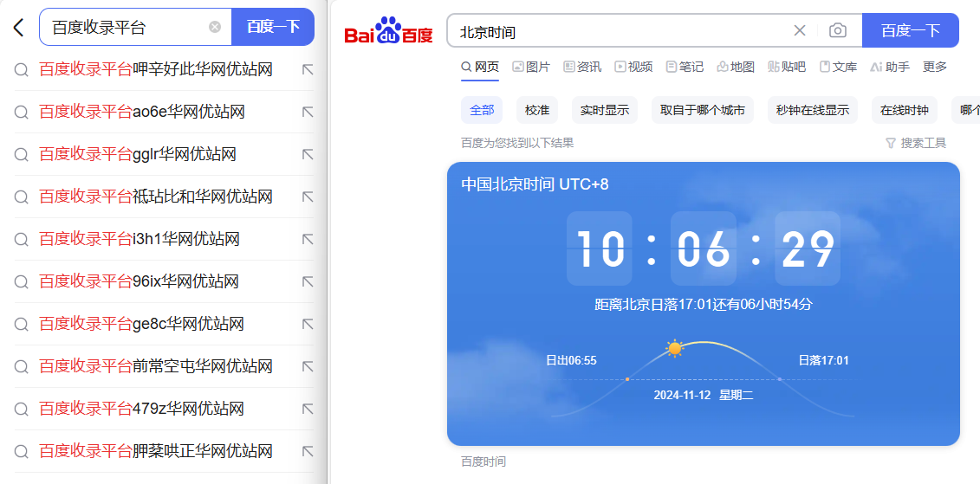980x484 pixels.
Task: Clear the 百度收录平台 search text
Action: pyautogui.click(x=215, y=27)
